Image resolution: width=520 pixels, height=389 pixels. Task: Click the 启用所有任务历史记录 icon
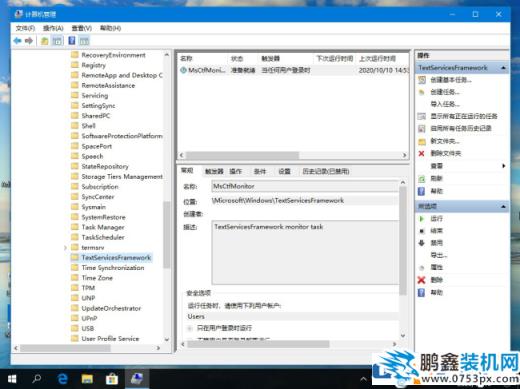(x=422, y=128)
